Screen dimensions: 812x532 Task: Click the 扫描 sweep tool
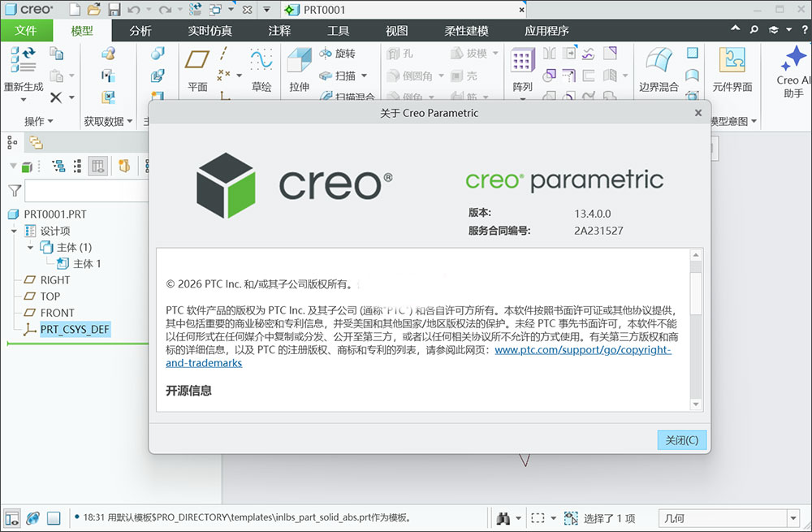pos(338,76)
